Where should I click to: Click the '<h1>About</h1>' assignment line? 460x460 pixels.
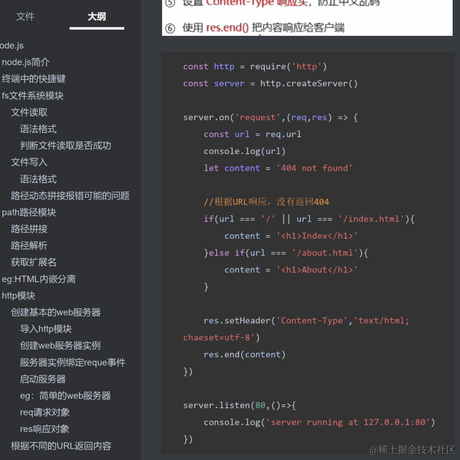click(291, 270)
